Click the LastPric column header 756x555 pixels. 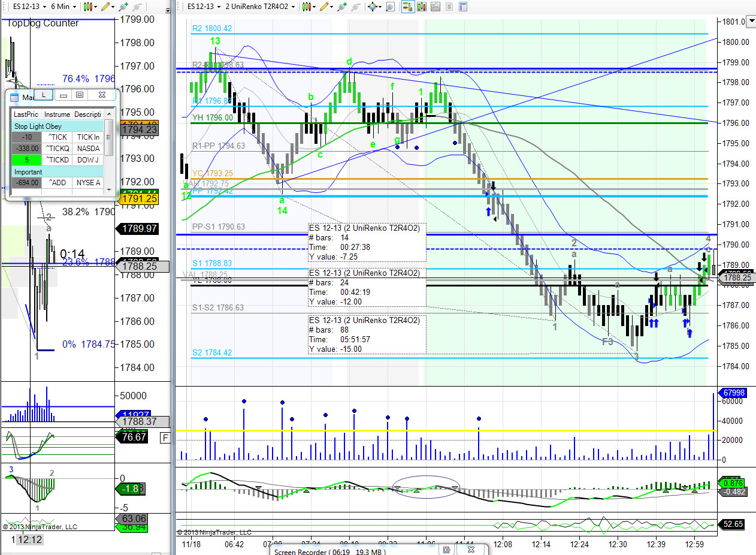[26, 114]
